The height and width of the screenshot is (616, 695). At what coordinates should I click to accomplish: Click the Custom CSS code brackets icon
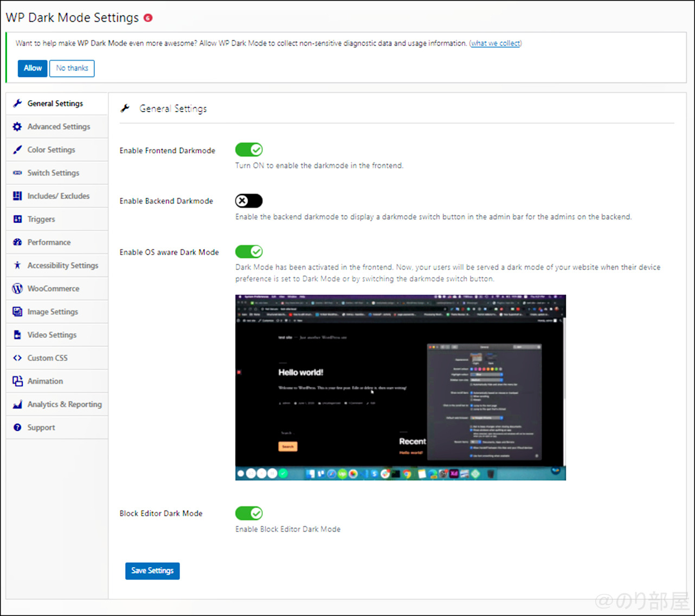click(17, 358)
